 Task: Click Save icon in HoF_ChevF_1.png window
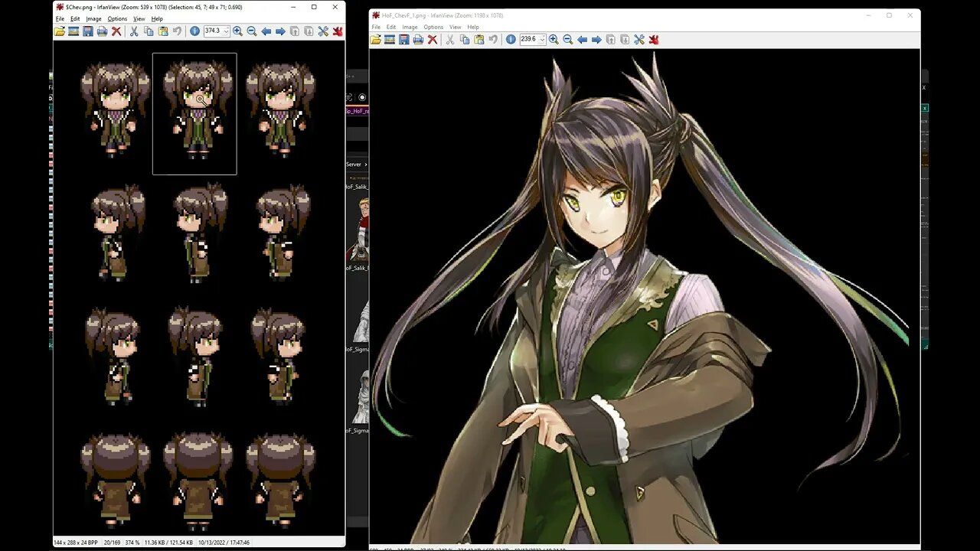tap(403, 39)
